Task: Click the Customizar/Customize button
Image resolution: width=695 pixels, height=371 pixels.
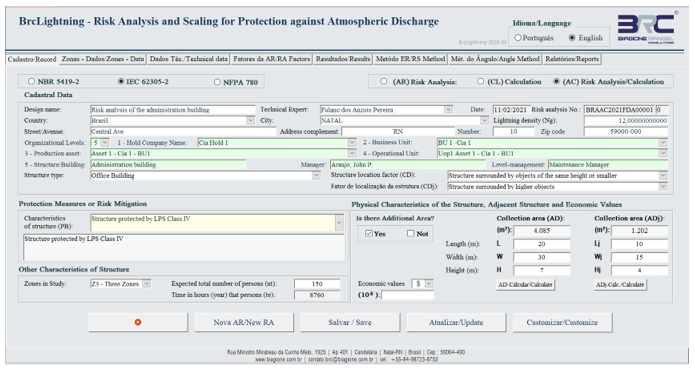Action: tap(562, 322)
